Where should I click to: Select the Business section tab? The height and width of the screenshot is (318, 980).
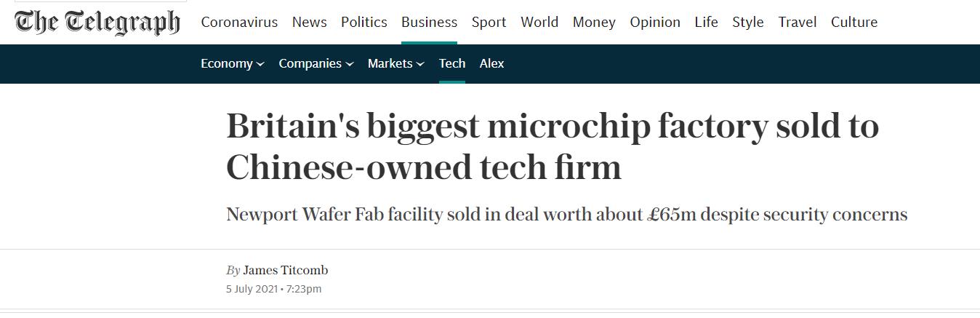pyautogui.click(x=429, y=22)
